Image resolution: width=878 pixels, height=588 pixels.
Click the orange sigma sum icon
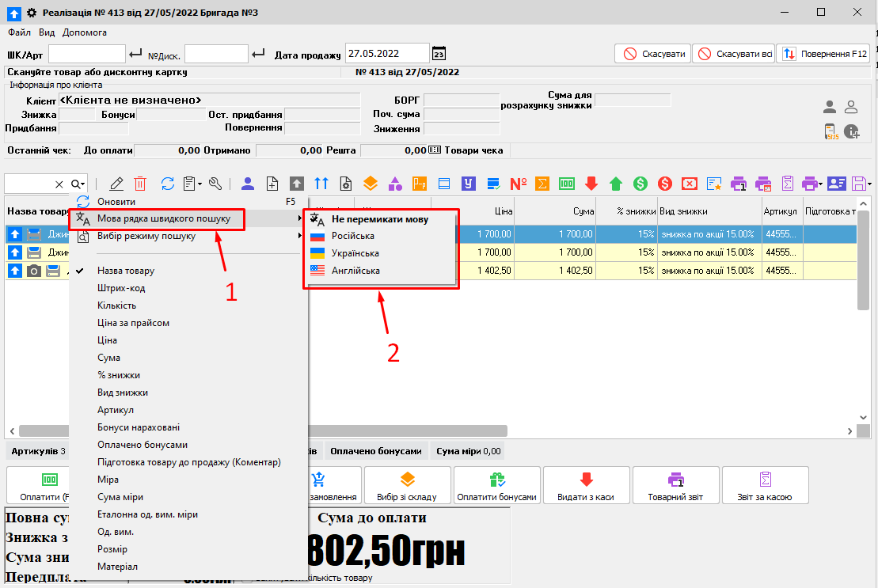click(x=542, y=184)
